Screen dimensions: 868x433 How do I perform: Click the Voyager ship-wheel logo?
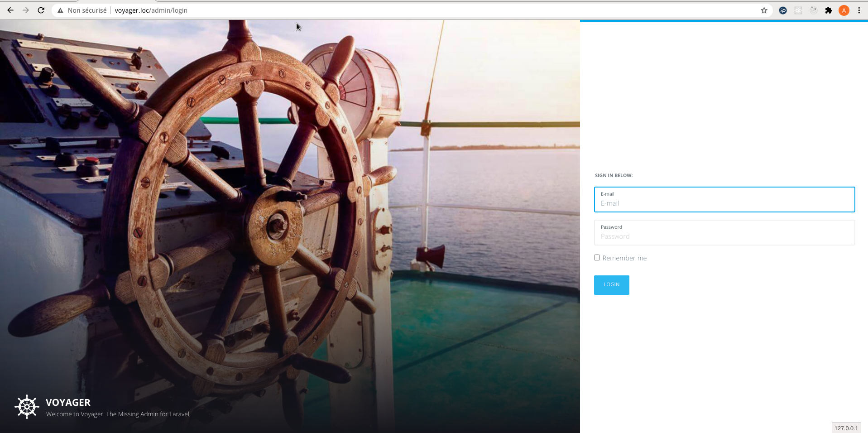click(x=27, y=407)
